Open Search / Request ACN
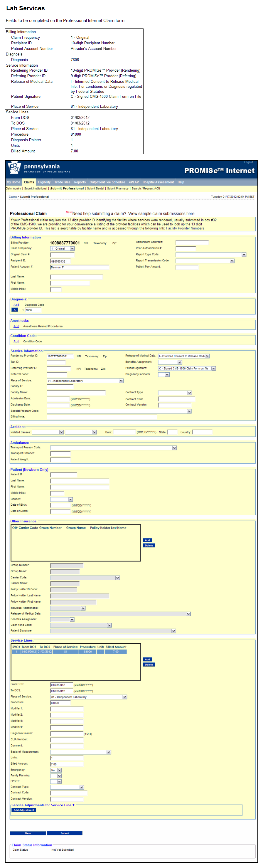 tap(146, 188)
